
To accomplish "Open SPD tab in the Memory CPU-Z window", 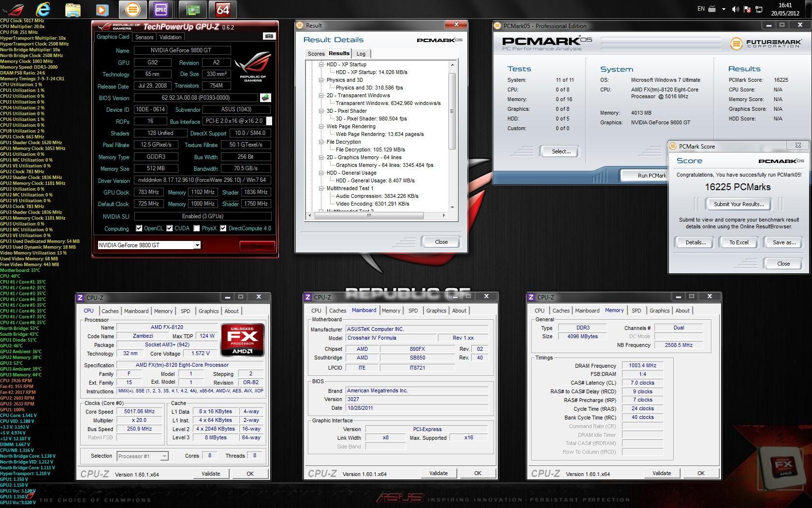I will point(637,311).
